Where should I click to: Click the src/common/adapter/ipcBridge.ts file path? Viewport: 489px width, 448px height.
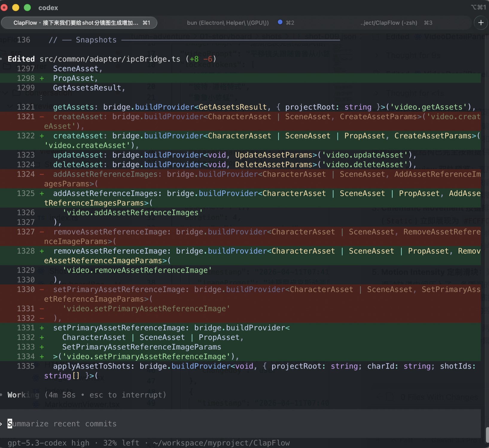(x=110, y=59)
